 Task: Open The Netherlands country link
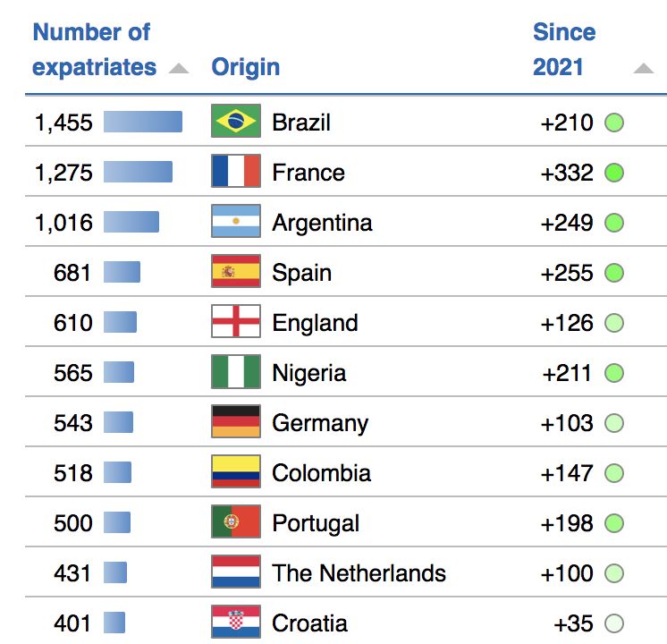pyautogui.click(x=359, y=573)
